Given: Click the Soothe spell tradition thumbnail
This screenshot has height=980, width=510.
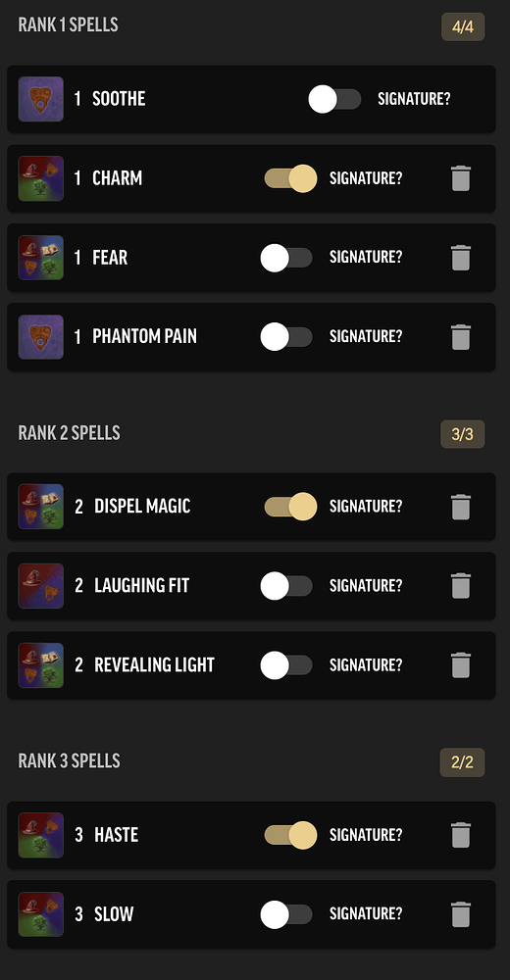Looking at the screenshot, I should (x=40, y=99).
